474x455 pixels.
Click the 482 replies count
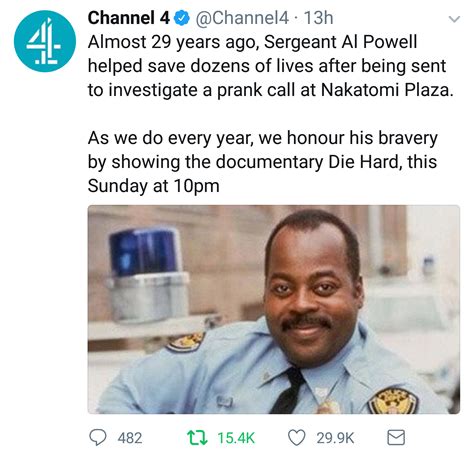(130, 438)
